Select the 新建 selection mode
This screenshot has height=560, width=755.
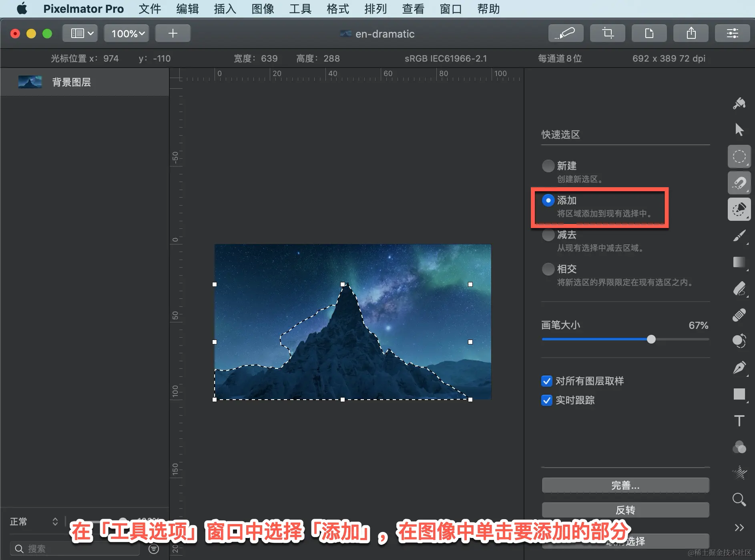(548, 166)
